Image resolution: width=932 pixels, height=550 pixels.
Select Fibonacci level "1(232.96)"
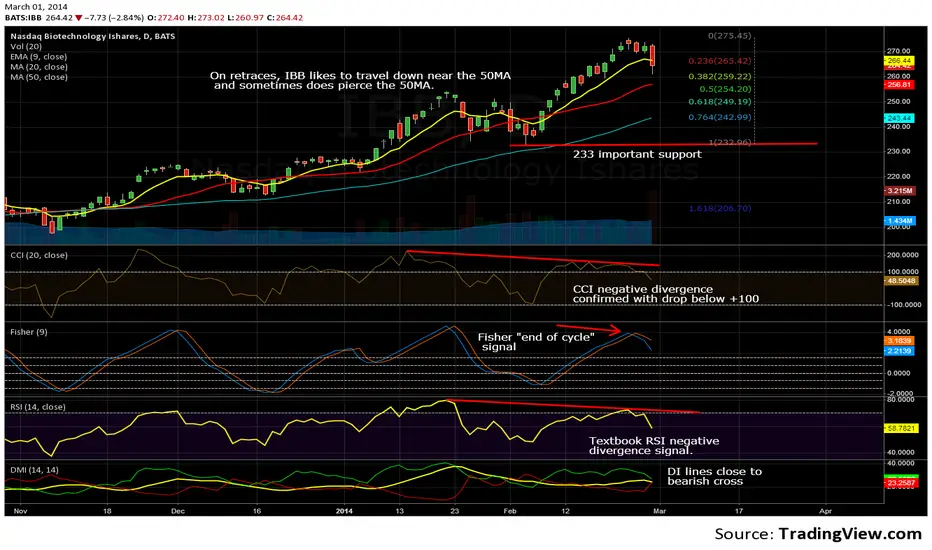(729, 142)
